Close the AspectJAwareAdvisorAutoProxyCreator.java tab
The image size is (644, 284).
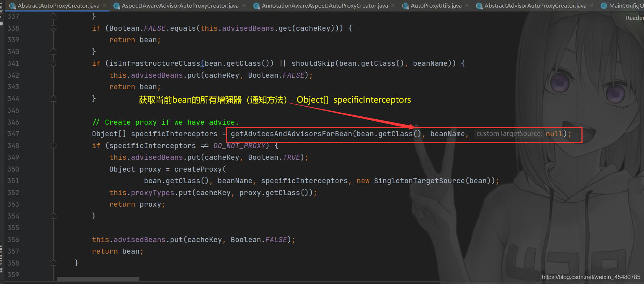(244, 6)
